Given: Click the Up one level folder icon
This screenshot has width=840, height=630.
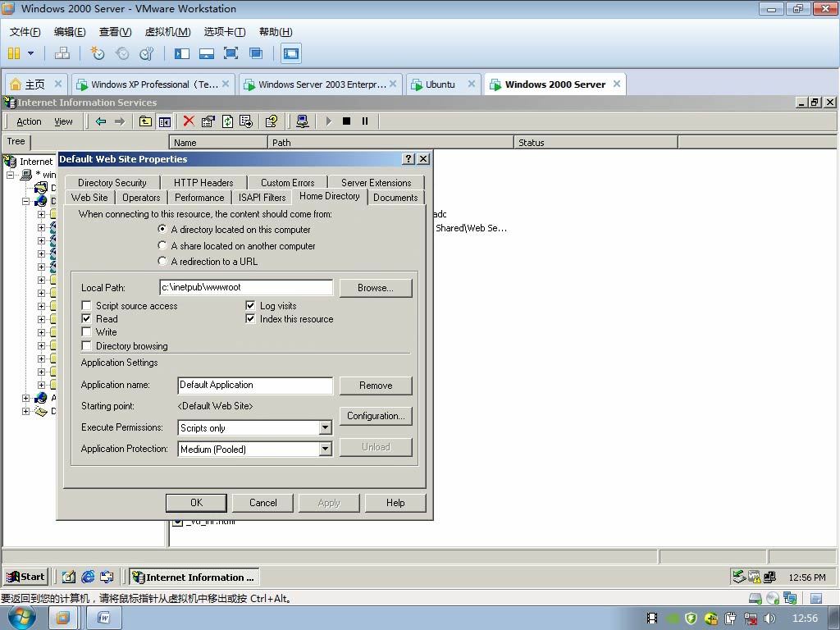Looking at the screenshot, I should coord(145,121).
